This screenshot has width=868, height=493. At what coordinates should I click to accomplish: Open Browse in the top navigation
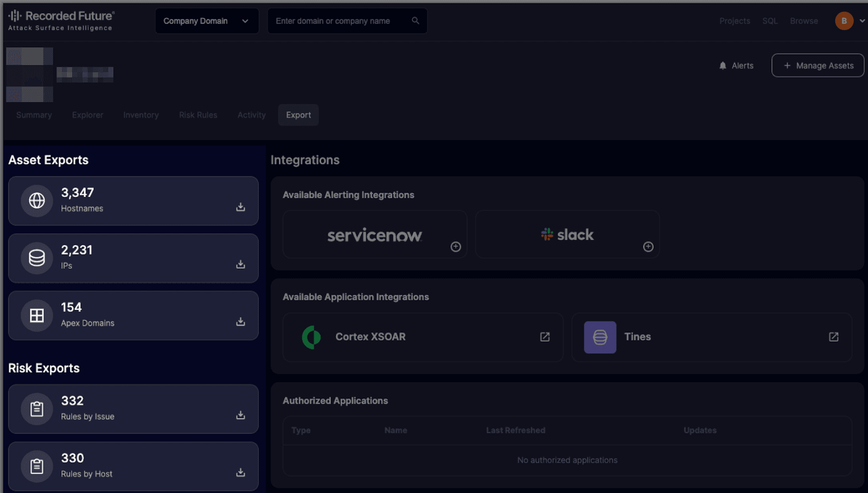point(804,21)
